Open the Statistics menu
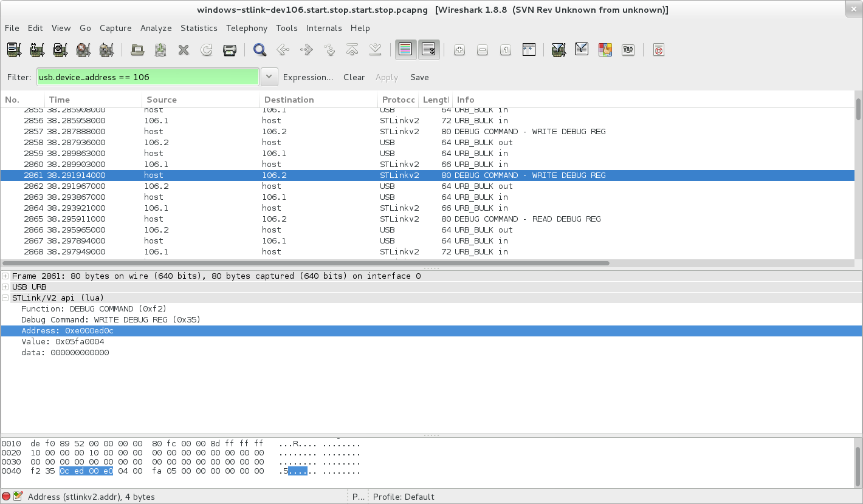Viewport: 863px width, 504px height. click(x=199, y=28)
